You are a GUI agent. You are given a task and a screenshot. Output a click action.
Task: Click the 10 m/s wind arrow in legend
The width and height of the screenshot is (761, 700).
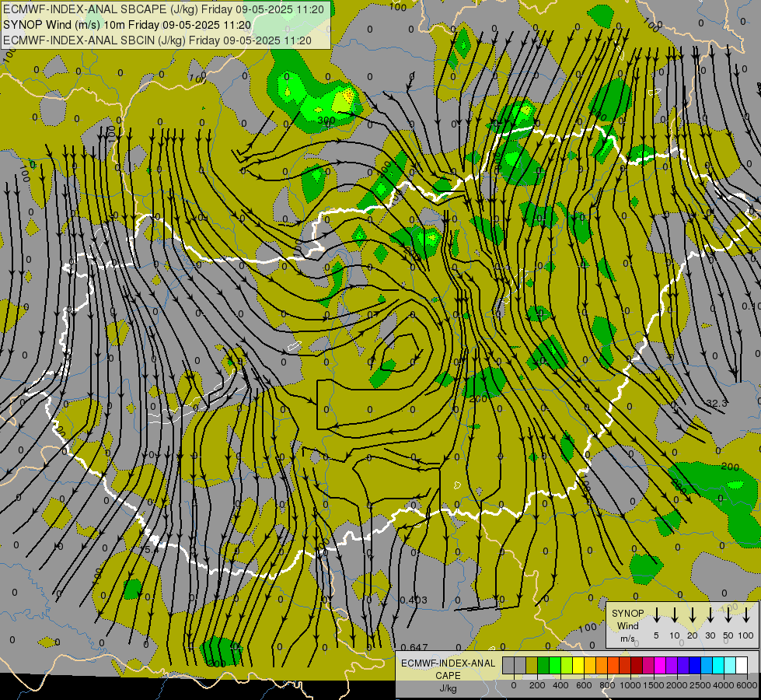674,615
